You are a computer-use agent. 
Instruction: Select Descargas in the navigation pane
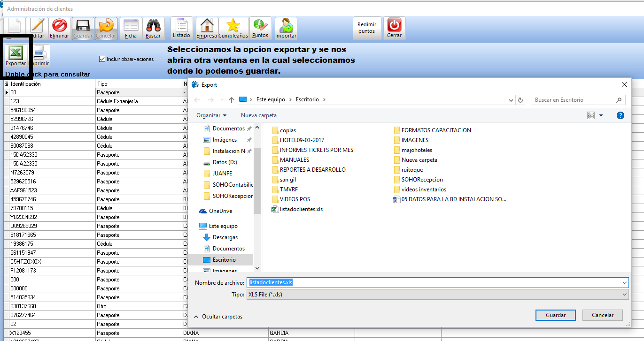point(225,237)
